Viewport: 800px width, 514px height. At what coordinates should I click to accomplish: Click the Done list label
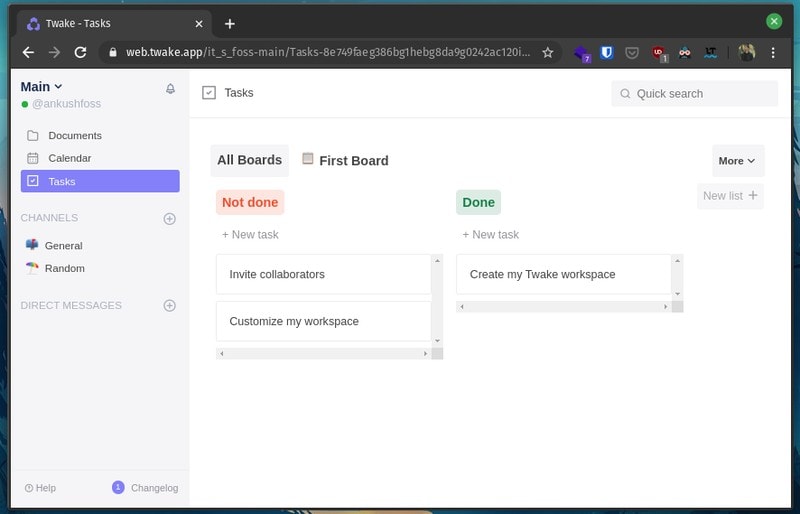(479, 202)
